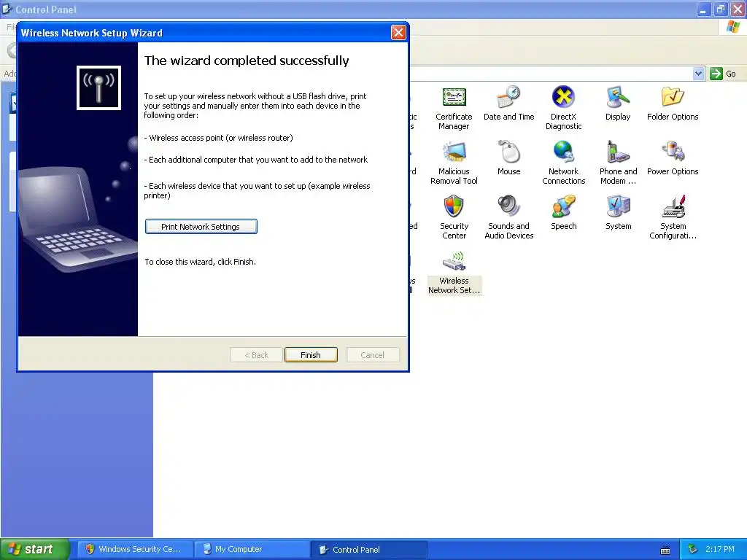Switch to Windows Security Center taskbar item
This screenshot has height=560, width=747.
tap(135, 549)
